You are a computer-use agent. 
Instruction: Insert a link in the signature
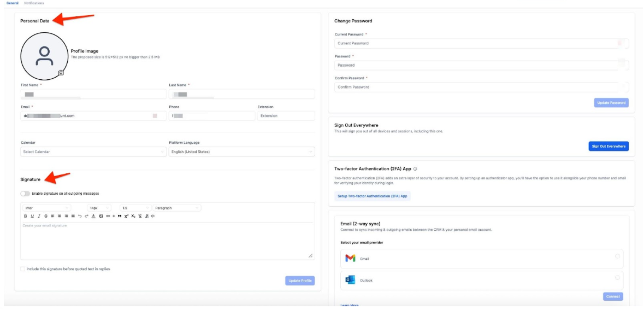pyautogui.click(x=108, y=216)
